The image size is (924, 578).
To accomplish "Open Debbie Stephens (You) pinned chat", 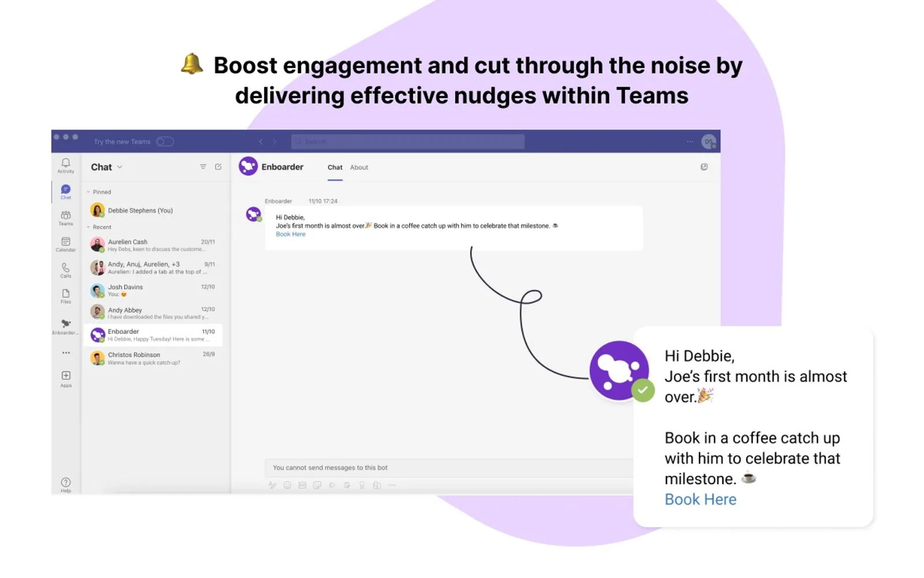I will coord(153,210).
